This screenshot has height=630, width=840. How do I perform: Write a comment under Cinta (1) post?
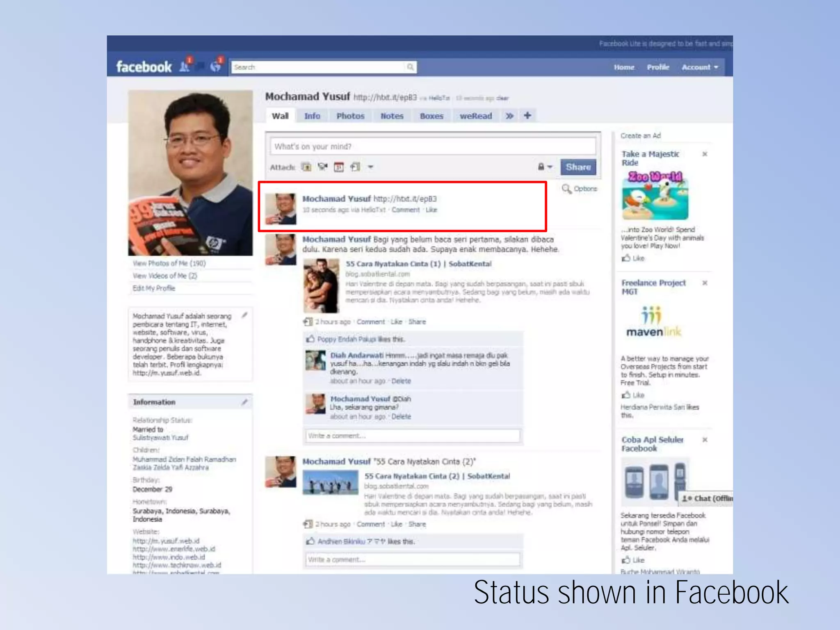413,436
